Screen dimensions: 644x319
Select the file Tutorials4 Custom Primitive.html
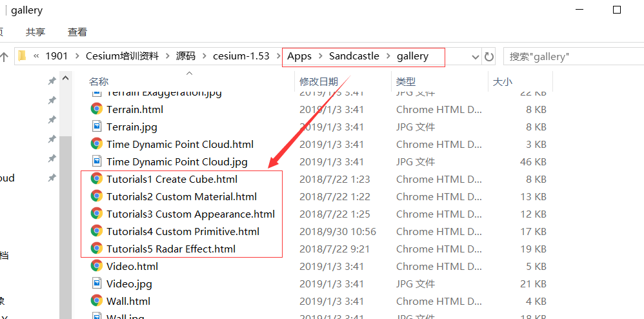(x=183, y=231)
